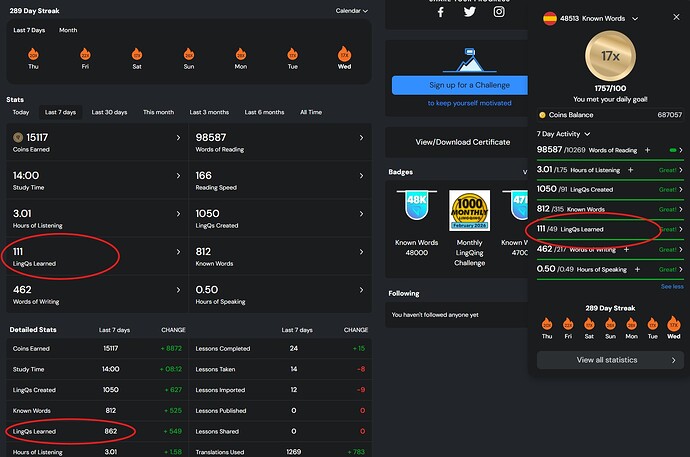Click the coin icon beside Coins Balance
690x457 pixels.
[x=542, y=115]
